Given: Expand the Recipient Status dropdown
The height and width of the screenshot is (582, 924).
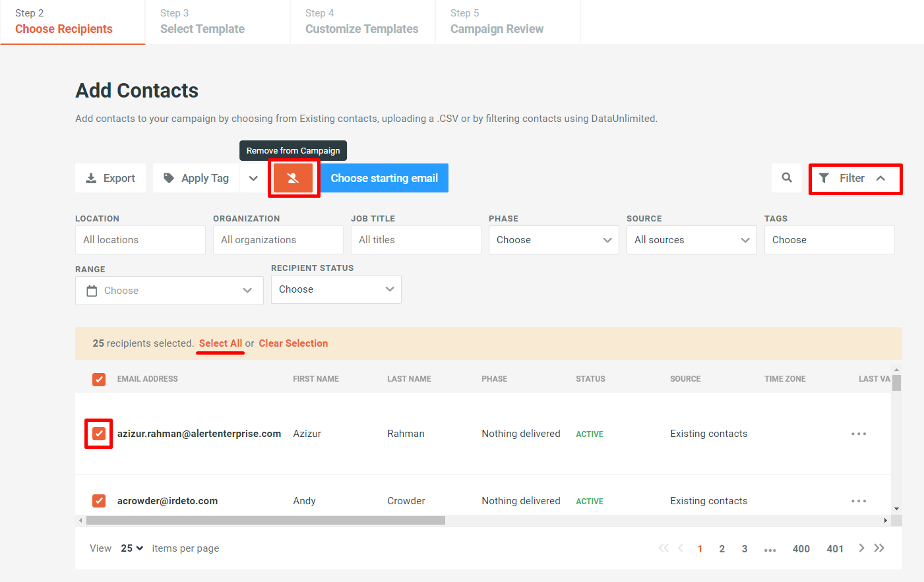Looking at the screenshot, I should click(336, 289).
